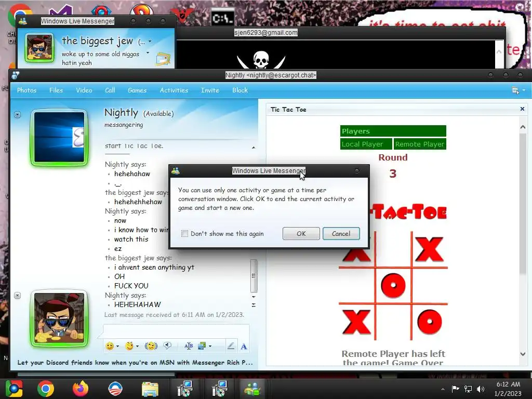Click conversation options icon in blue toolbar

(515, 90)
